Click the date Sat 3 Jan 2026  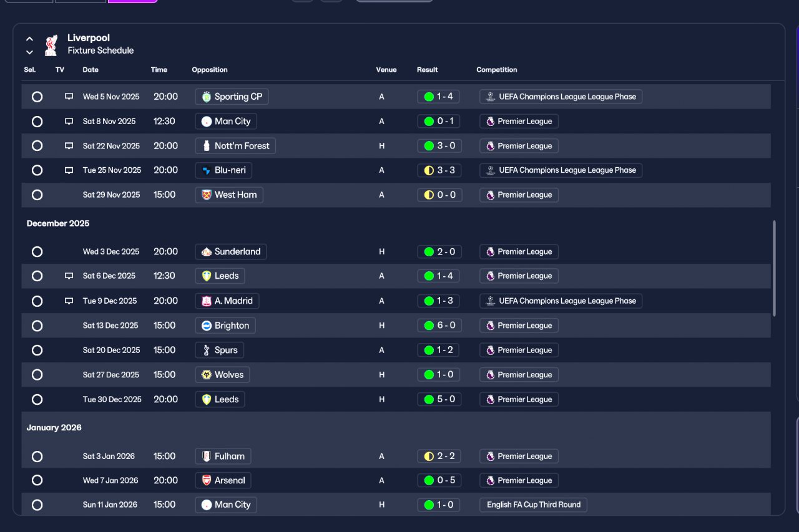point(109,456)
